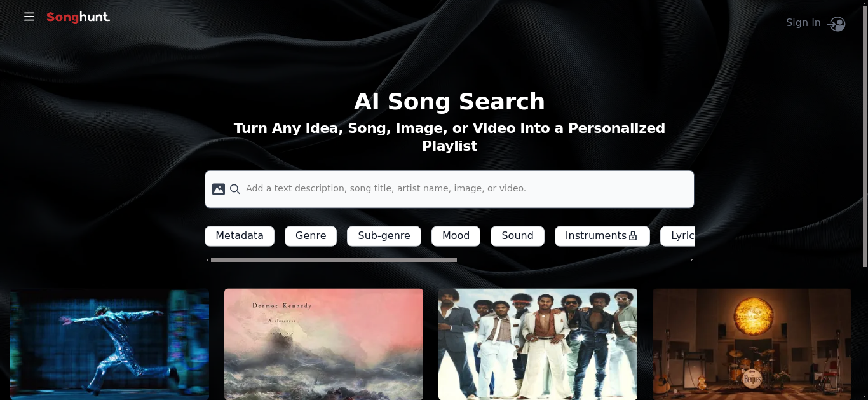The image size is (868, 400).
Task: Click the Songhunt logo
Action: click(x=78, y=17)
